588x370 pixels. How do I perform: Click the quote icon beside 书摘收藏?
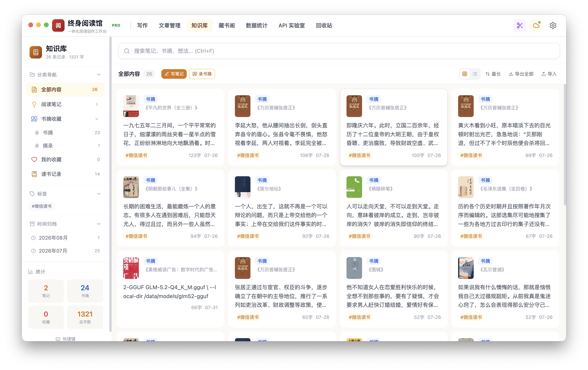(x=34, y=119)
